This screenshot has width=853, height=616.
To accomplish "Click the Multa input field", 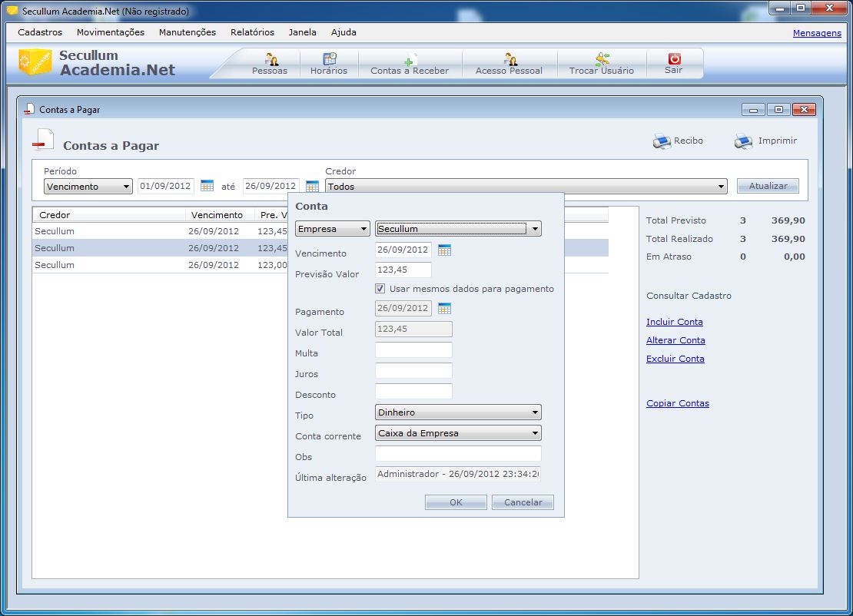I will point(413,350).
